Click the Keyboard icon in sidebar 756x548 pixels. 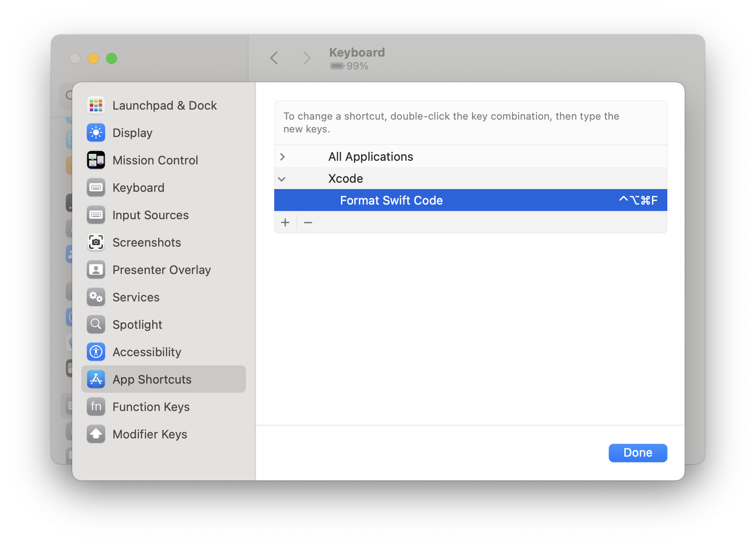point(96,188)
